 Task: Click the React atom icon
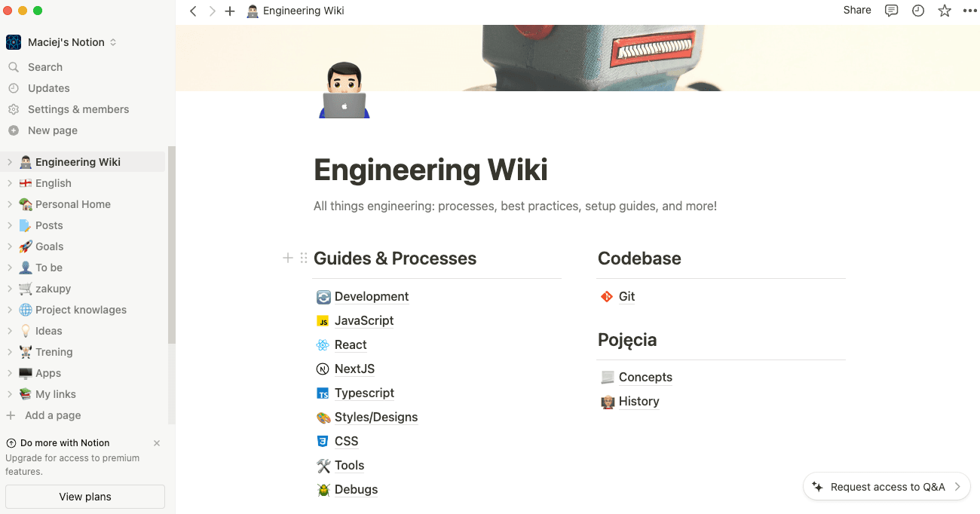coord(323,345)
